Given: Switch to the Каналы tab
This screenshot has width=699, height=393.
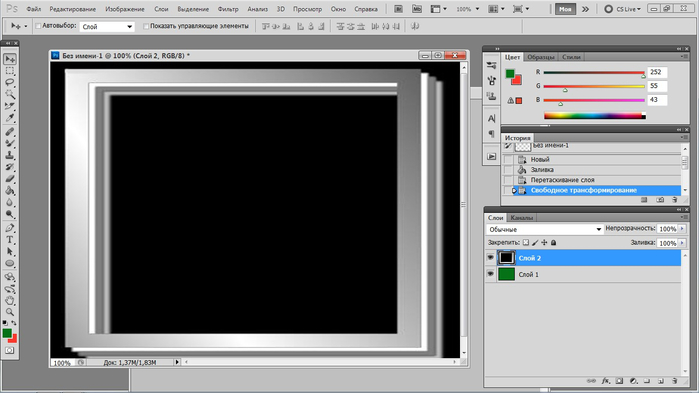Looking at the screenshot, I should point(522,218).
